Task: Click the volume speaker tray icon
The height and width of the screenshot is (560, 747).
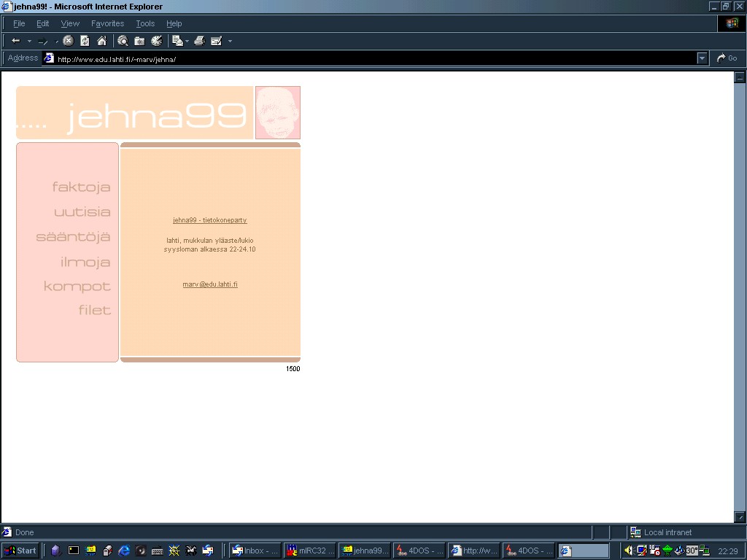Action: coord(628,551)
